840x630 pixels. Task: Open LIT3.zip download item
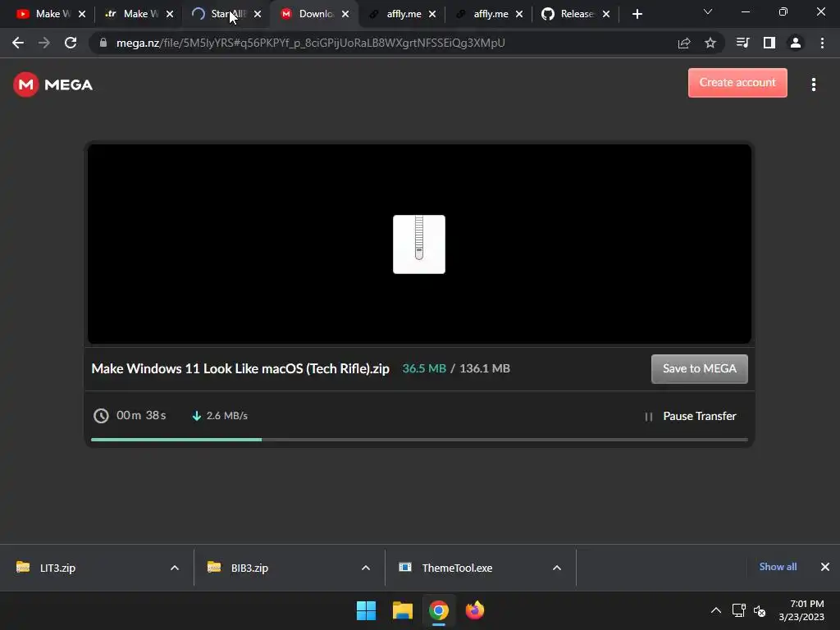pyautogui.click(x=57, y=568)
